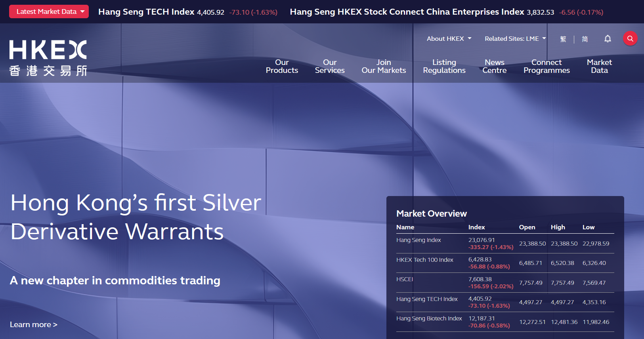Click Learn more link

tap(34, 324)
